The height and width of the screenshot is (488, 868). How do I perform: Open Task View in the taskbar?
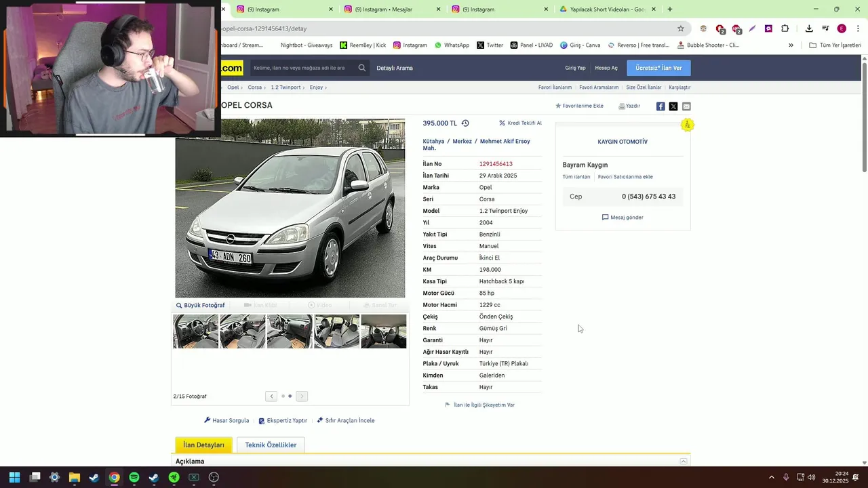[35, 477]
